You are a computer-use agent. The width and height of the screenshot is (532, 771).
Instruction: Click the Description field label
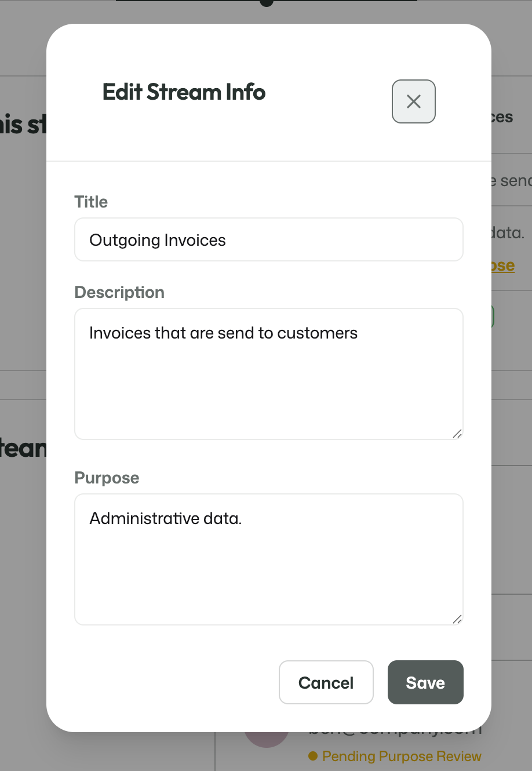pos(119,292)
